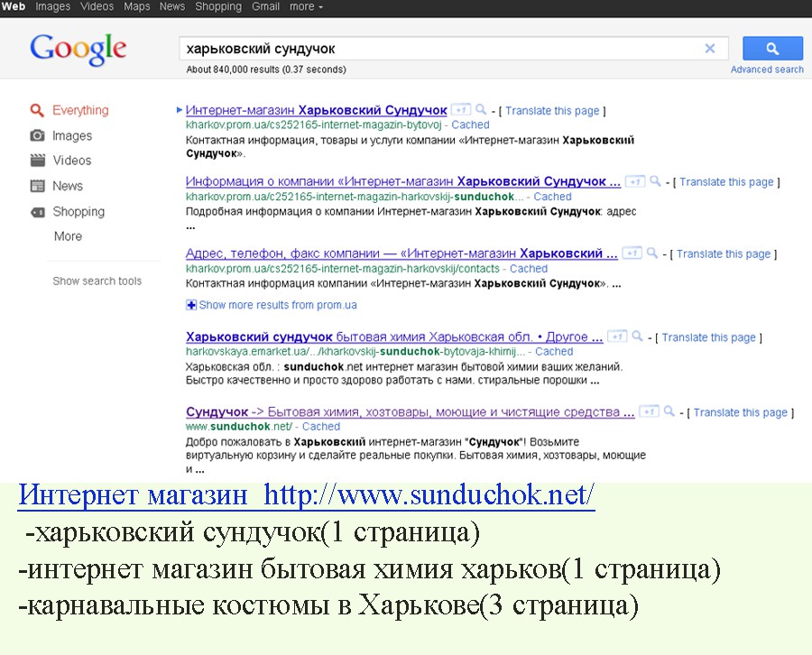The image size is (812, 655).
Task: Select text 'About 840,000 results (0.37 seconds)'
Action: 266,69
